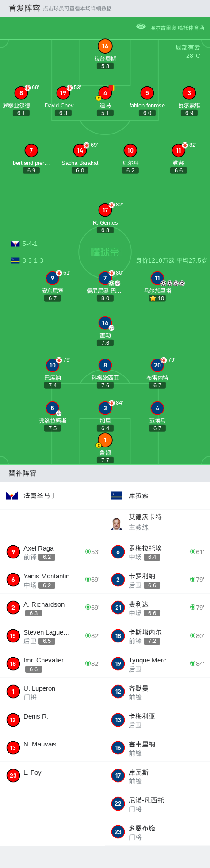Select 瓦尔索维 number 3 red badge
Viewport: 210px width, 868px height.
point(189,93)
